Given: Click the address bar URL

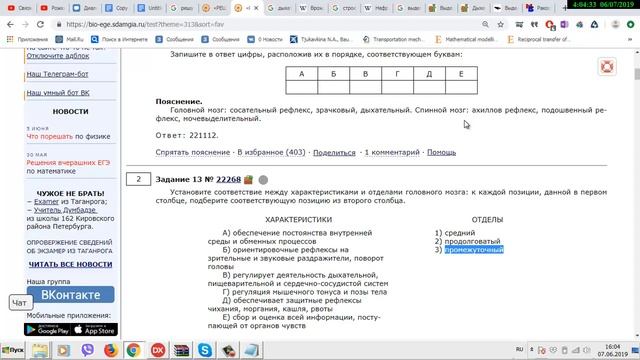Looking at the screenshot, I should [145, 24].
